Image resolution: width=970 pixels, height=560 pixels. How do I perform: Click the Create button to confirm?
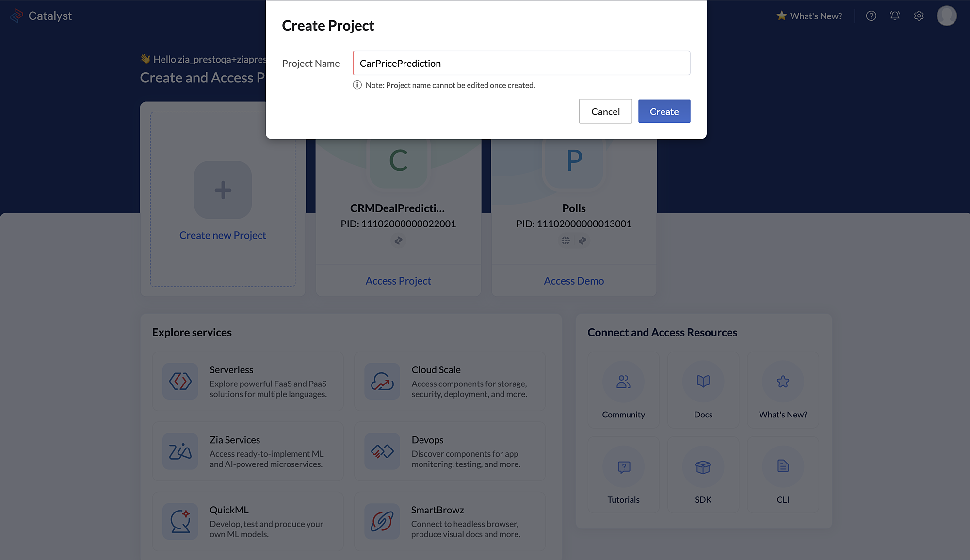[x=664, y=112]
